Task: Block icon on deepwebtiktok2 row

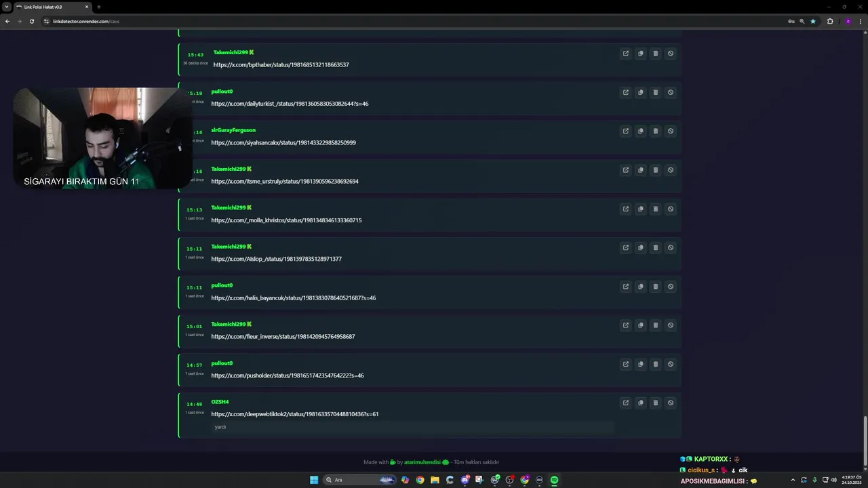Action: click(670, 403)
